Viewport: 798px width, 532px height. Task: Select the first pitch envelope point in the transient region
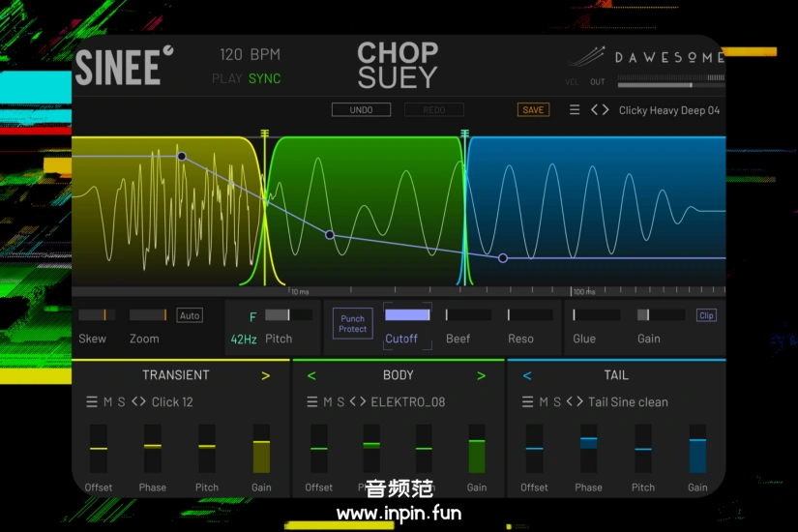coord(182,157)
